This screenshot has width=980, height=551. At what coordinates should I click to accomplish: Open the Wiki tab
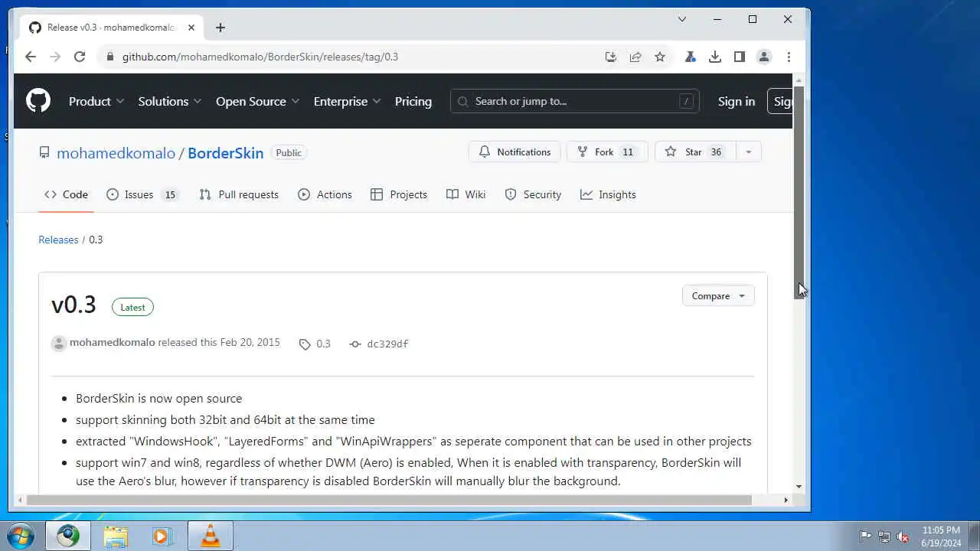point(466,194)
